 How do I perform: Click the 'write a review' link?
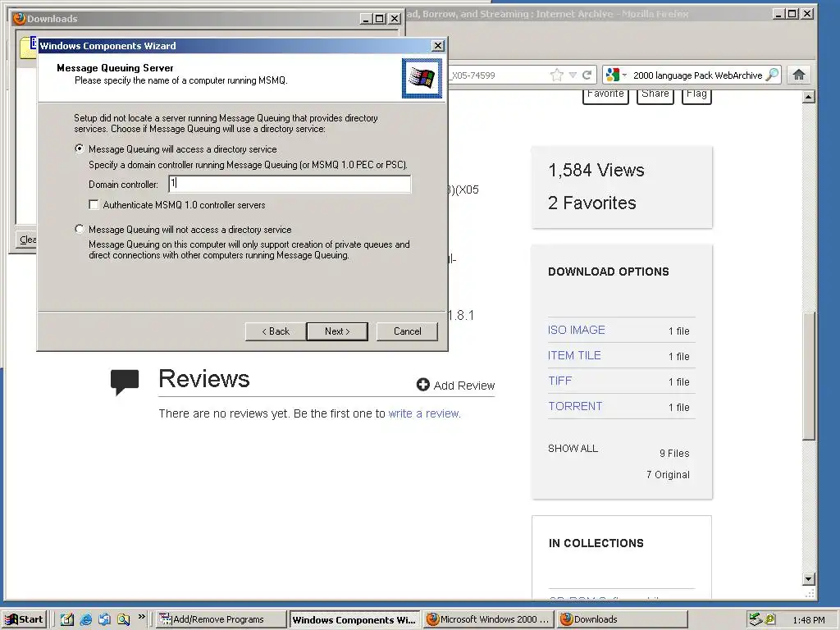coord(424,413)
